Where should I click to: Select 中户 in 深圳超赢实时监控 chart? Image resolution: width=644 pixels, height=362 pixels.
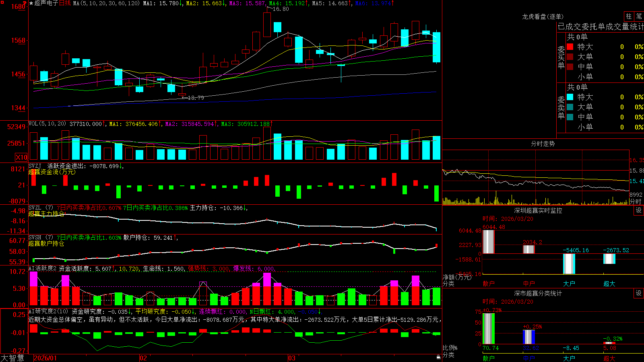(x=529, y=284)
